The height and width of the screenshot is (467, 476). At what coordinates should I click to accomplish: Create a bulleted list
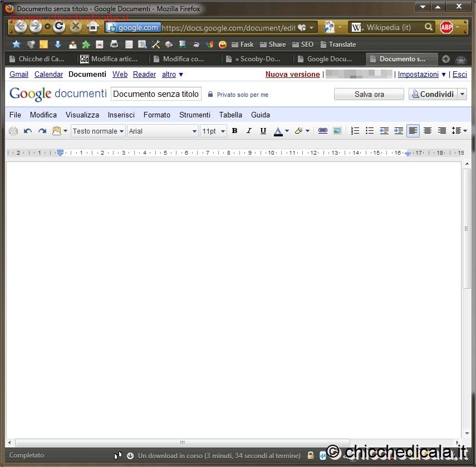pos(370,131)
